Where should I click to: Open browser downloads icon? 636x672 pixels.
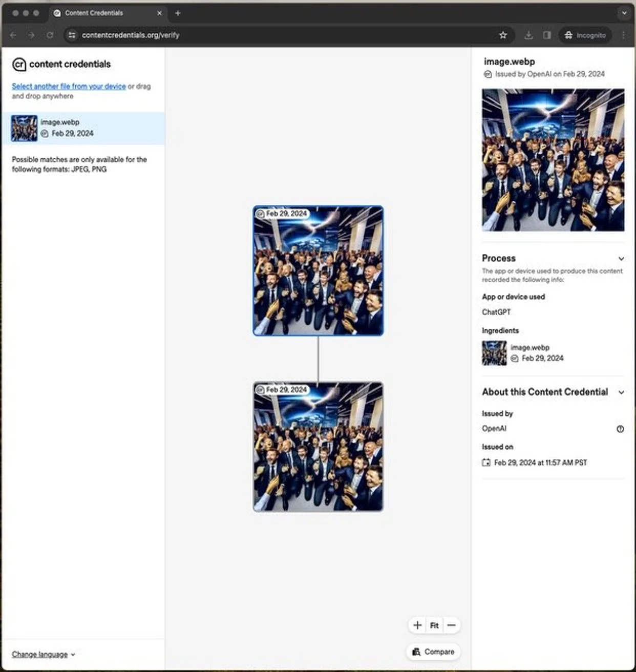[x=528, y=35]
